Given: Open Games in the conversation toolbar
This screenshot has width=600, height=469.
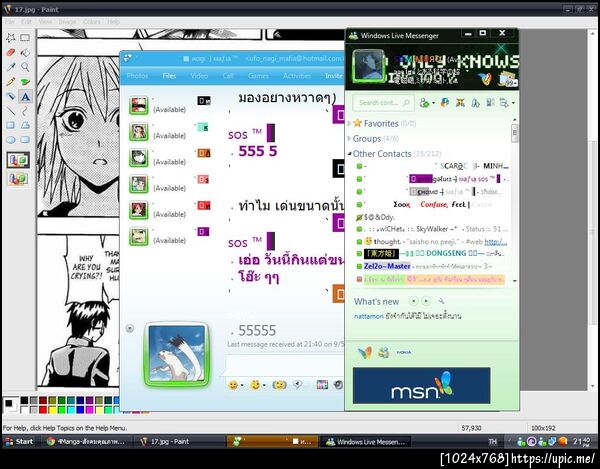Looking at the screenshot, I should (258, 76).
